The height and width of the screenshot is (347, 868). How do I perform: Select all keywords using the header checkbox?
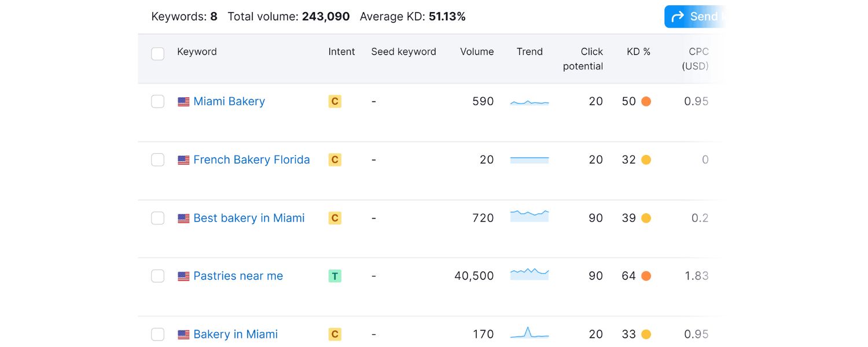(x=157, y=53)
